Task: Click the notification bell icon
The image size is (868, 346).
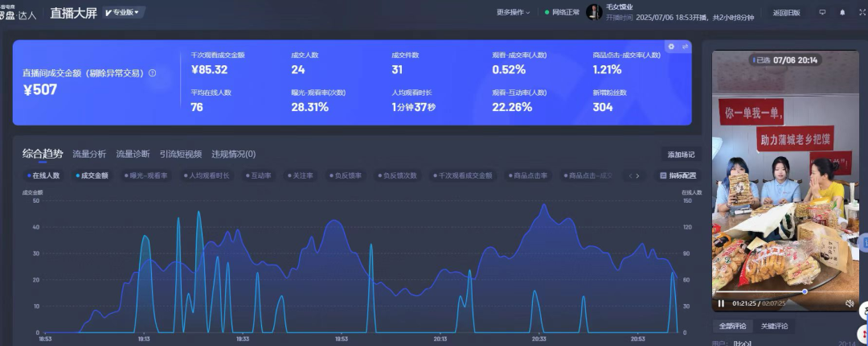Action: coord(842,12)
